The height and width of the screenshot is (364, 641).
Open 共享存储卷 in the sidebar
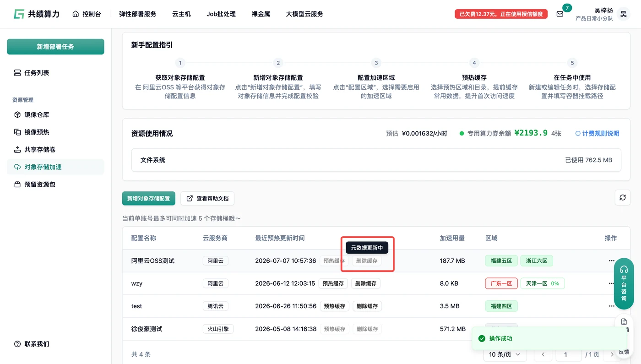pos(55,149)
